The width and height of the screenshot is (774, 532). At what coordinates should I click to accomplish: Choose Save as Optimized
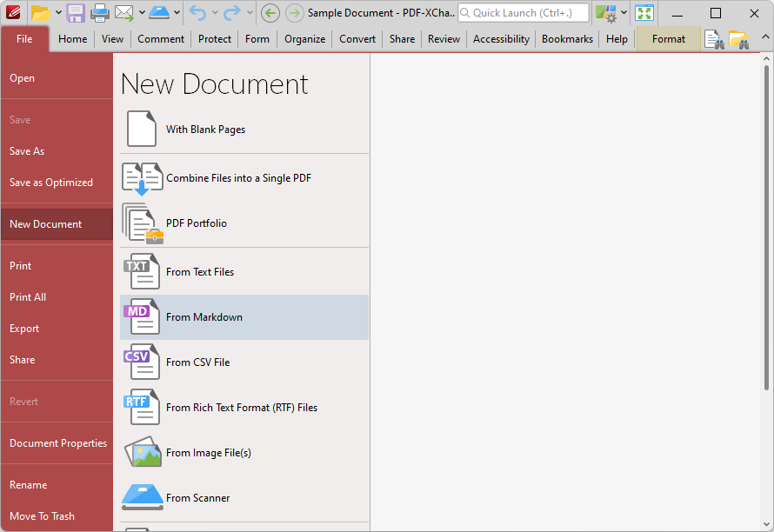57,182
